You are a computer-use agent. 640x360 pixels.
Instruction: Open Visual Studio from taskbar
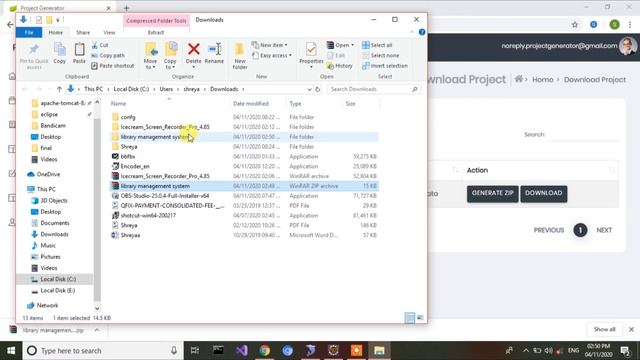[x=241, y=351]
